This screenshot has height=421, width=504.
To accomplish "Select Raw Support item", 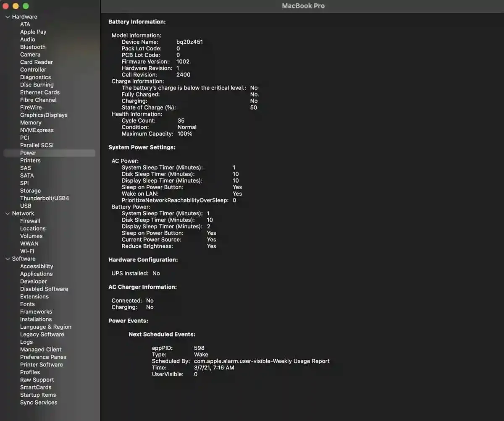I will (37, 379).
